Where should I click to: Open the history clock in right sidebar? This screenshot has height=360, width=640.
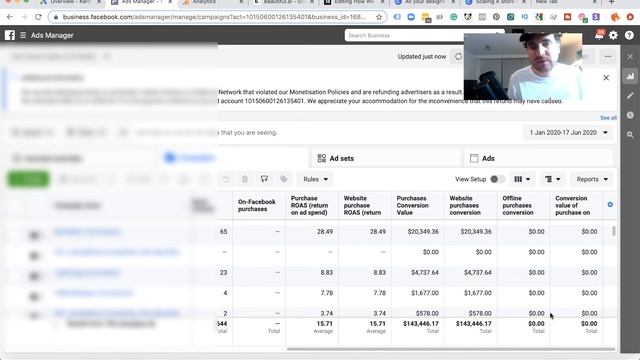point(630,115)
